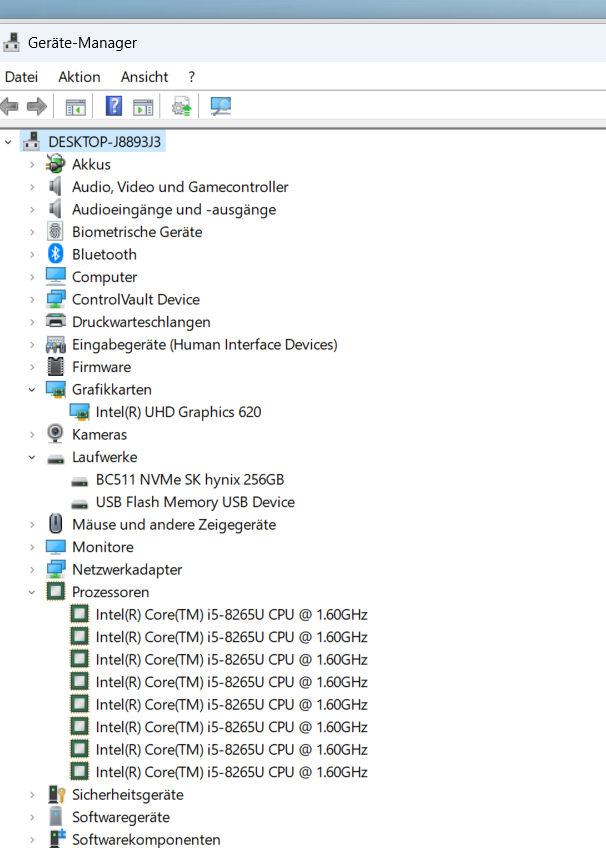Collapse the Laufwerke category
The height and width of the screenshot is (848, 606).
coord(32,457)
